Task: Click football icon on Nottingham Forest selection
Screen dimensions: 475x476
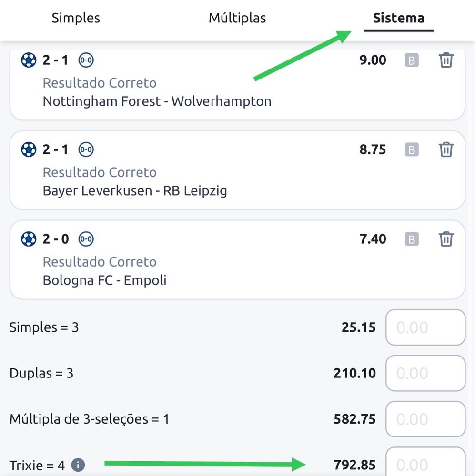Action: click(29, 60)
